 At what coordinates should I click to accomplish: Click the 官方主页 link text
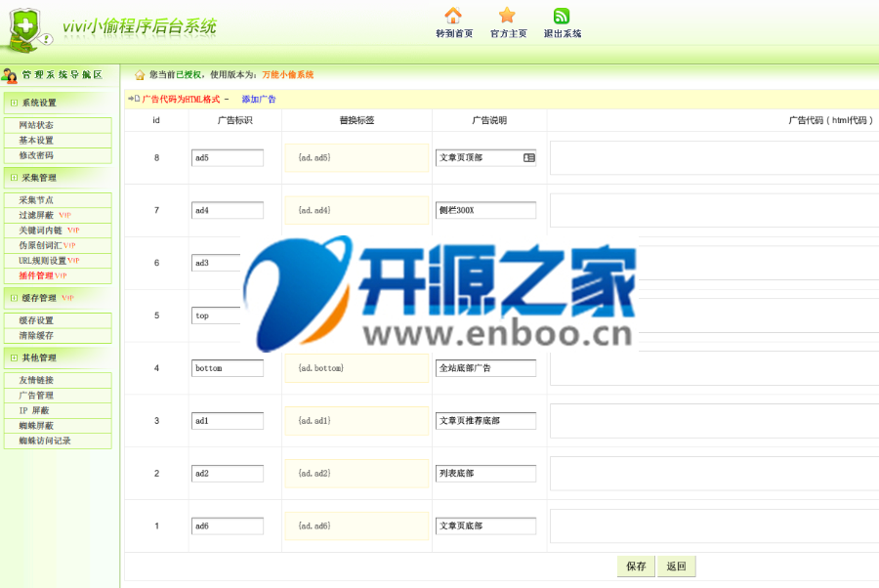tap(509, 33)
